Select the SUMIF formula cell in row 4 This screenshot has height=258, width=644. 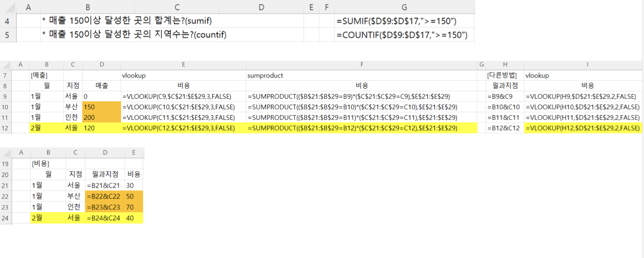[x=404, y=21]
